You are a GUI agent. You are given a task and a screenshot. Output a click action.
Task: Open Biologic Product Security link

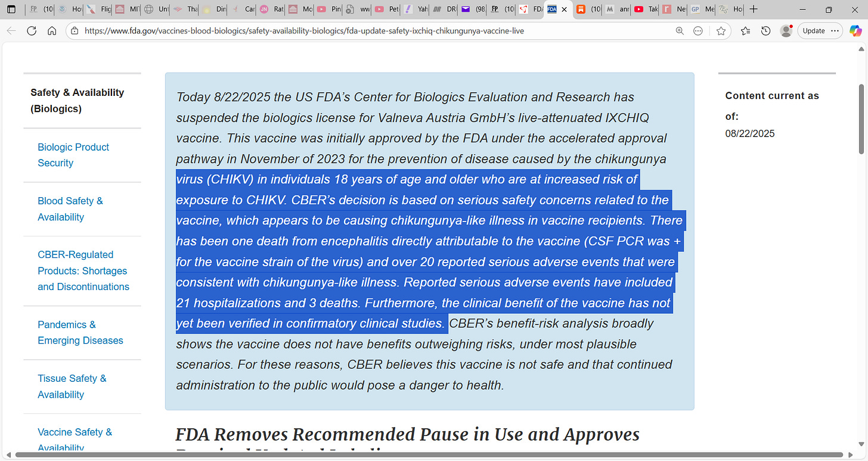(x=73, y=155)
